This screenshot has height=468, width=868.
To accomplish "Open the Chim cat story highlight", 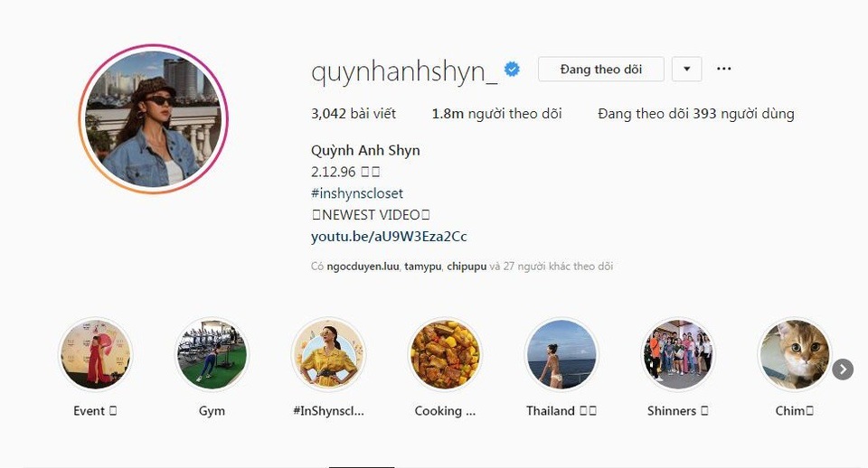I will [x=795, y=354].
